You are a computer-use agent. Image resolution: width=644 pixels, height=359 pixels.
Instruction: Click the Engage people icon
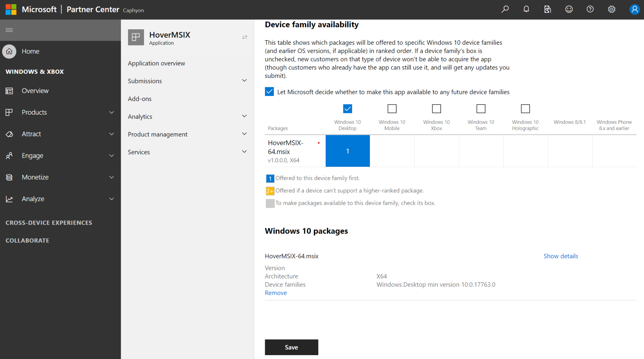(9, 156)
